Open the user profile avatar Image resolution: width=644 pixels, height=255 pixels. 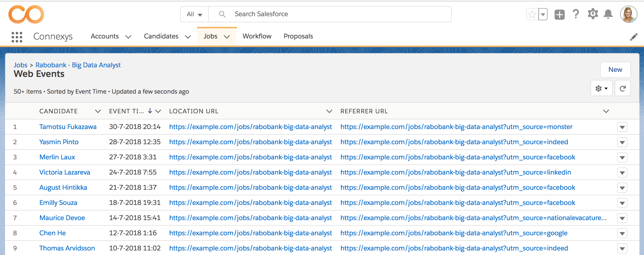tap(629, 14)
